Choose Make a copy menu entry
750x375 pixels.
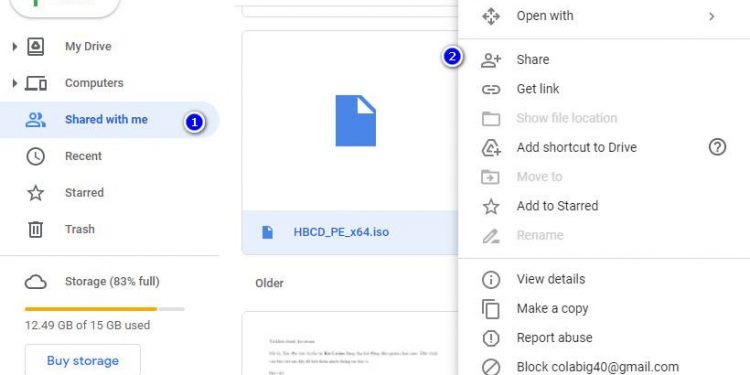pos(552,309)
